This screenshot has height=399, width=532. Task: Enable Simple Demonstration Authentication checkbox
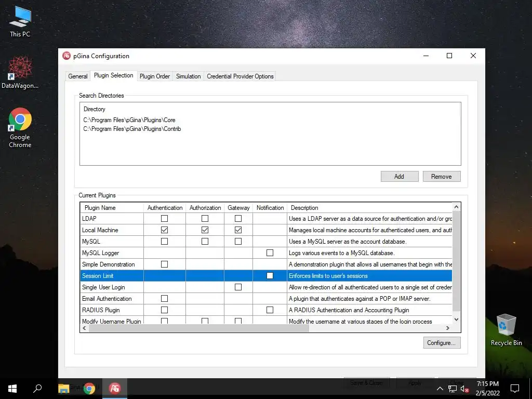164,264
